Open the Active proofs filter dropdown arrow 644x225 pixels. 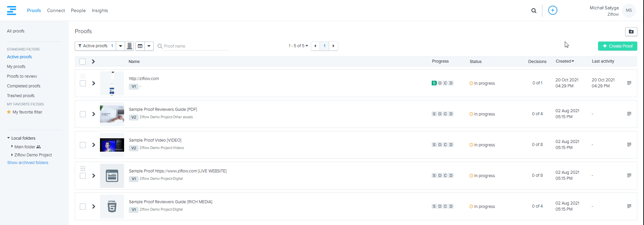[120, 46]
